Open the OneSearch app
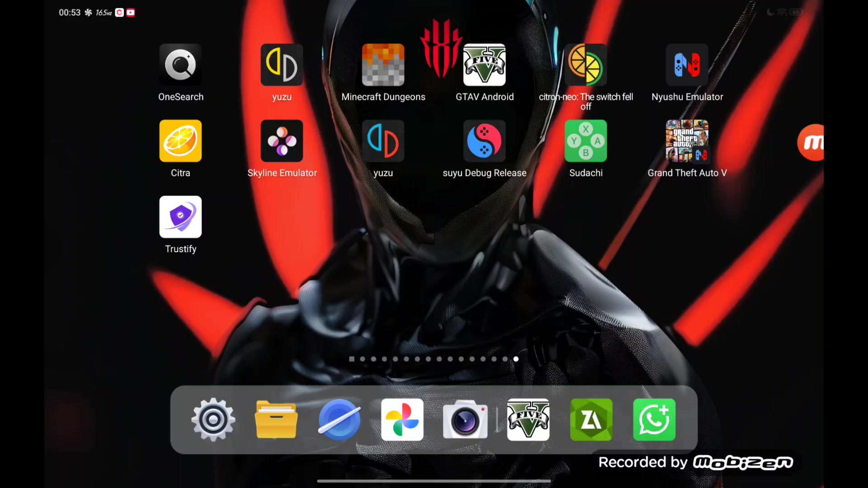This screenshot has width=868, height=488. pos(180,65)
